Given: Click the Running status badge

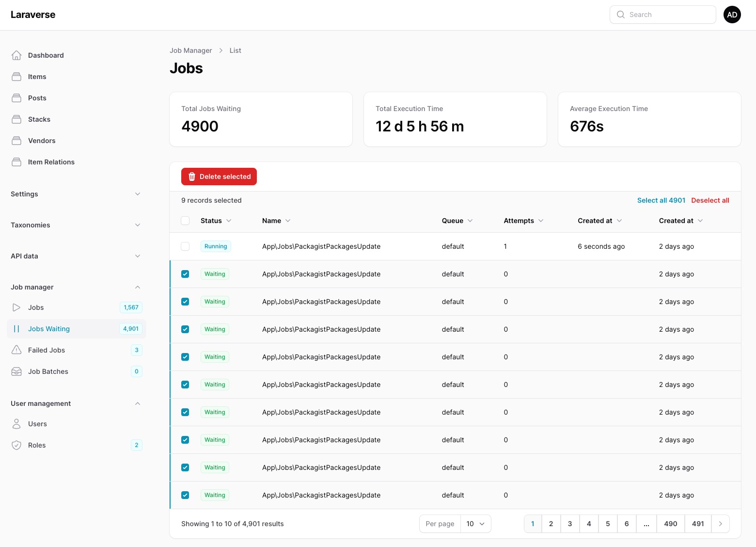Looking at the screenshot, I should click(x=216, y=246).
